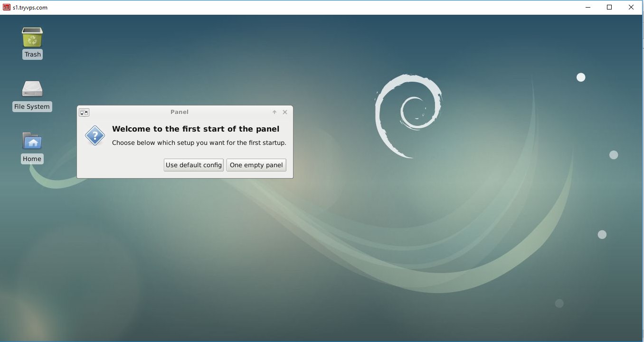The image size is (644, 342).
Task: Click the File System label text
Action: pyautogui.click(x=32, y=107)
